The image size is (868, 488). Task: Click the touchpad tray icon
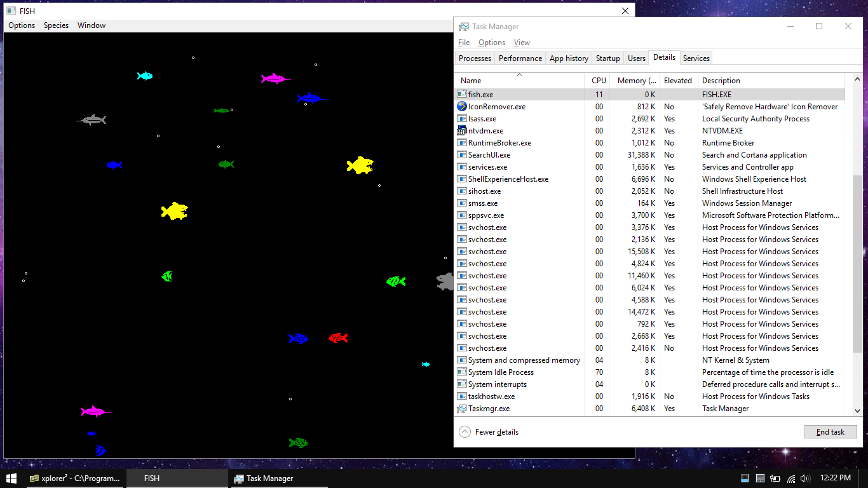click(x=760, y=478)
